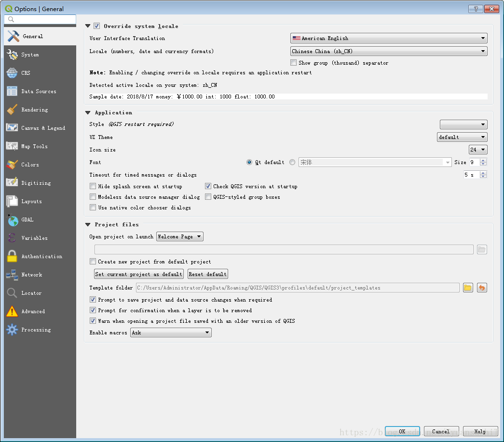This screenshot has height=442, width=504.
Task: Click the Reset default button
Action: point(208,274)
